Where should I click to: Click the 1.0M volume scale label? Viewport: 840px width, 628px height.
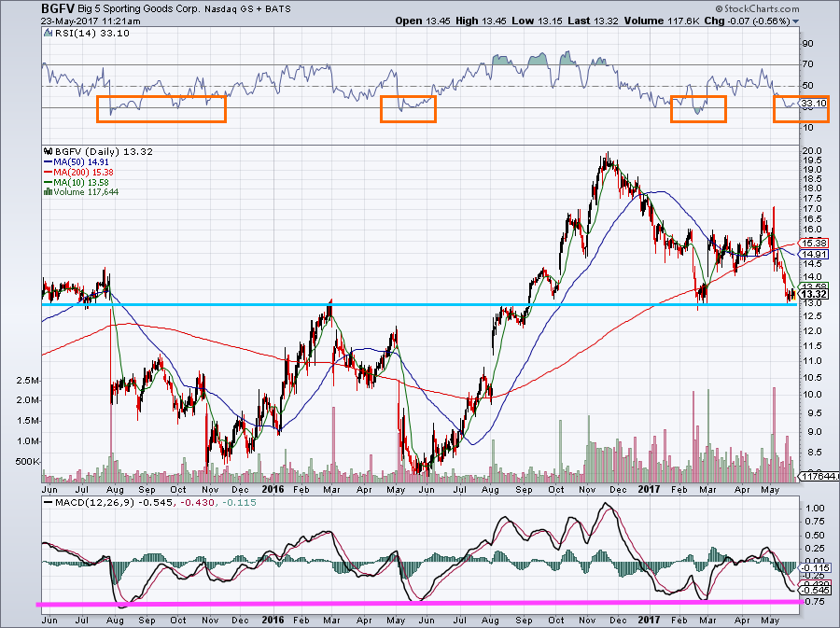click(x=28, y=441)
